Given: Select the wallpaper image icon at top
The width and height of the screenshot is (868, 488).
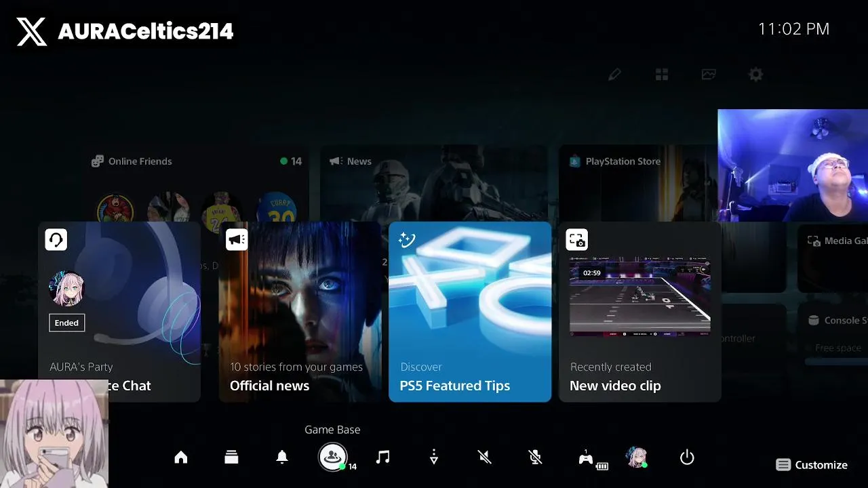Looking at the screenshot, I should coord(709,75).
